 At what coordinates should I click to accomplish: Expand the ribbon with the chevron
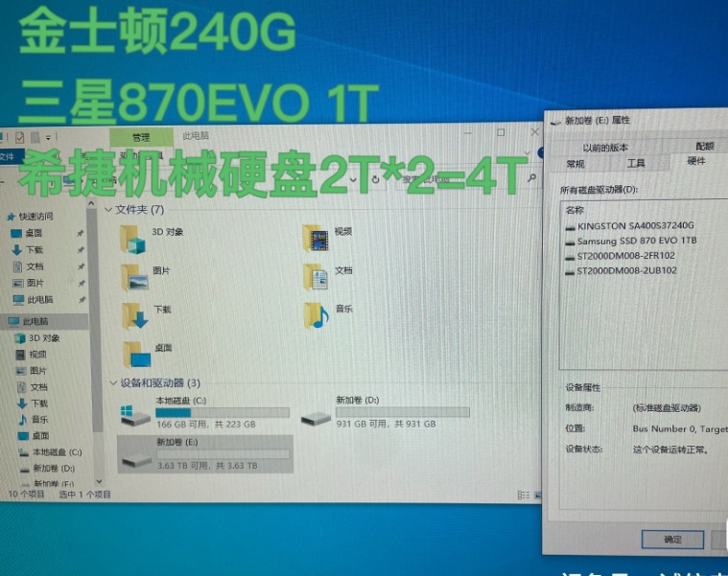tap(528, 152)
